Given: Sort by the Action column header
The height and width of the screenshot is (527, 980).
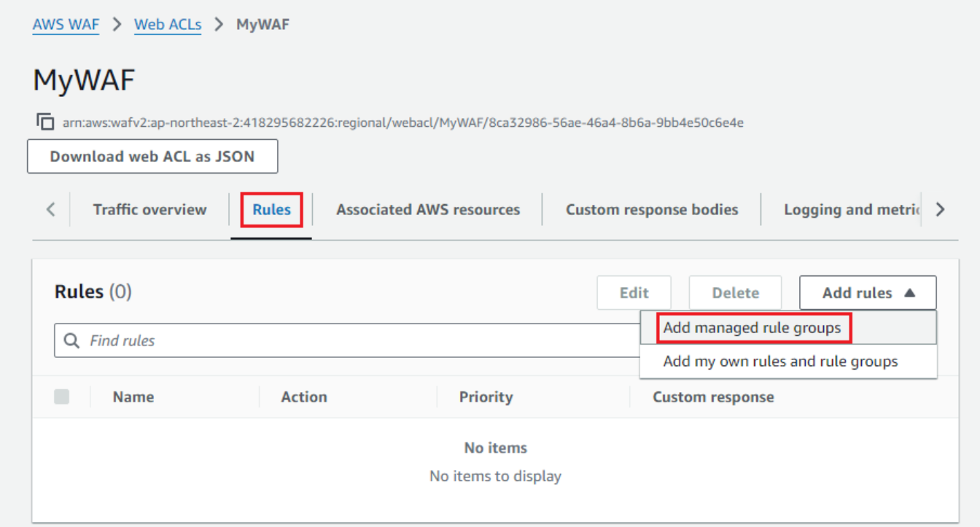Looking at the screenshot, I should 304,397.
